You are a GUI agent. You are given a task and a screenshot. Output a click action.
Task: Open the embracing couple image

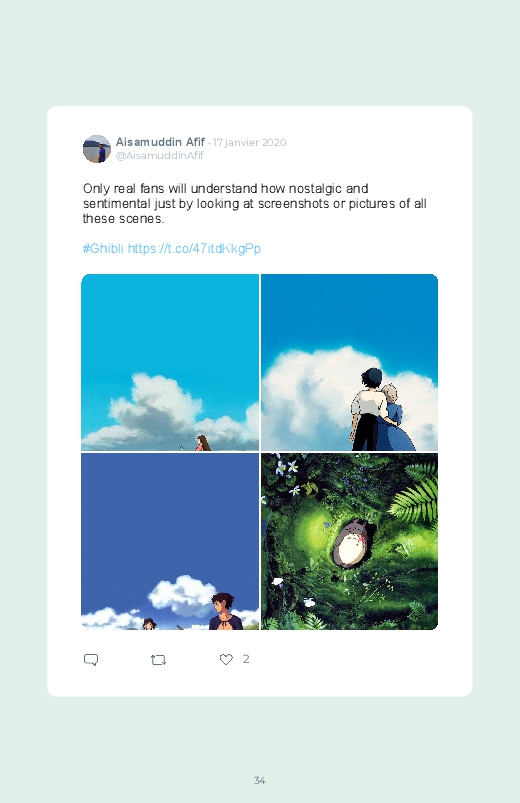coord(349,363)
